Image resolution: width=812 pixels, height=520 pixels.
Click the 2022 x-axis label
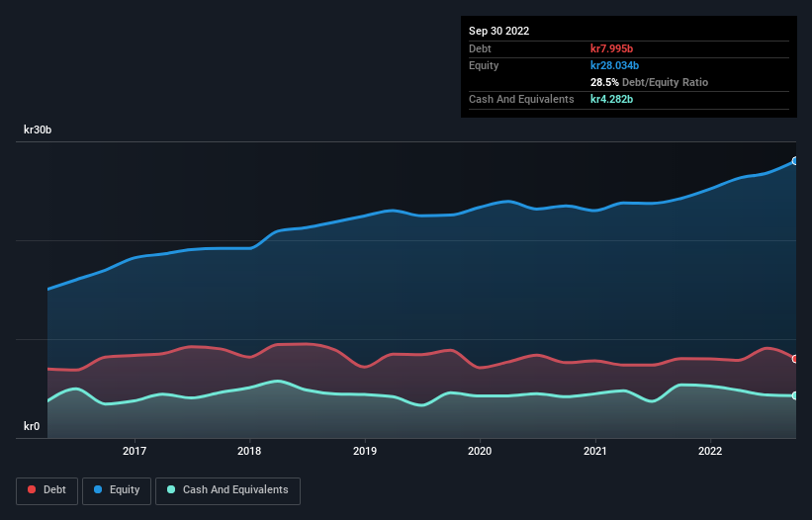click(710, 451)
